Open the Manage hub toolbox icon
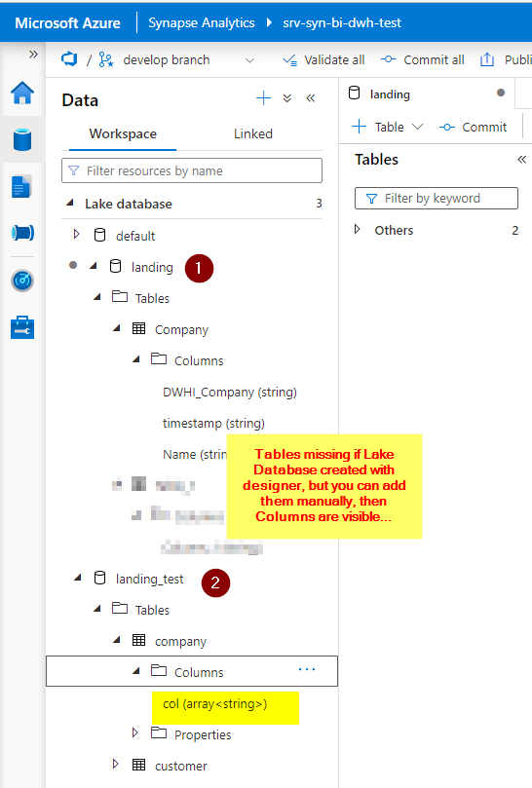The width and height of the screenshot is (532, 788). click(x=22, y=327)
